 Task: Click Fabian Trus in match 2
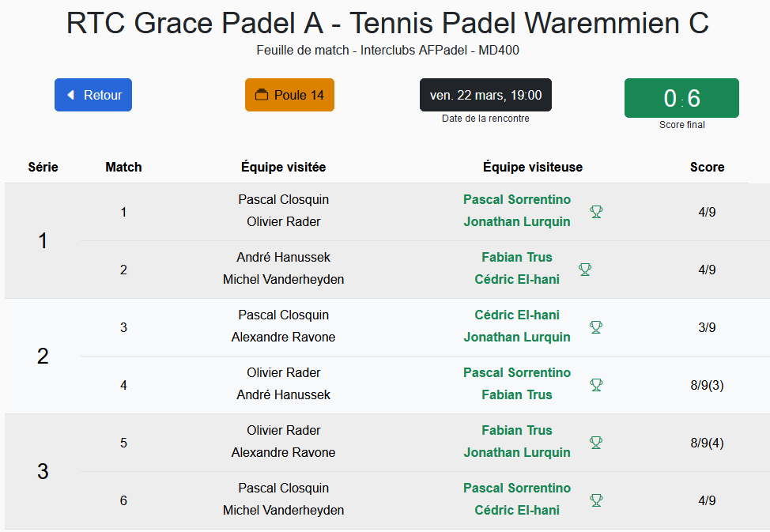point(516,257)
